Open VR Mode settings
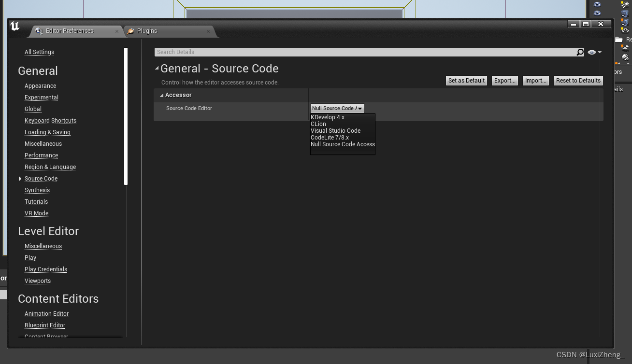The image size is (632, 364). tap(36, 213)
